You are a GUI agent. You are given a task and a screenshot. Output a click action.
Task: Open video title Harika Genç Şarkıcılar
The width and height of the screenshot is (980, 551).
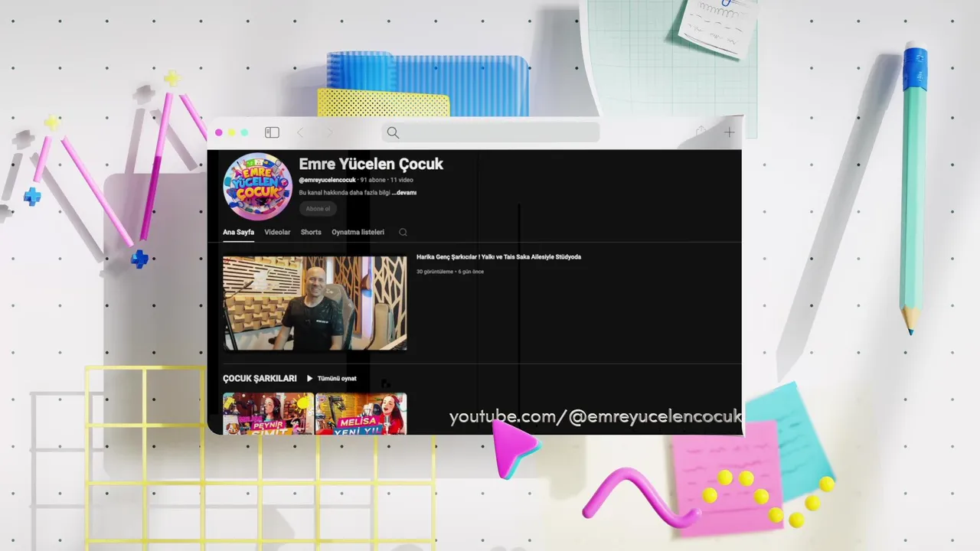tap(498, 257)
